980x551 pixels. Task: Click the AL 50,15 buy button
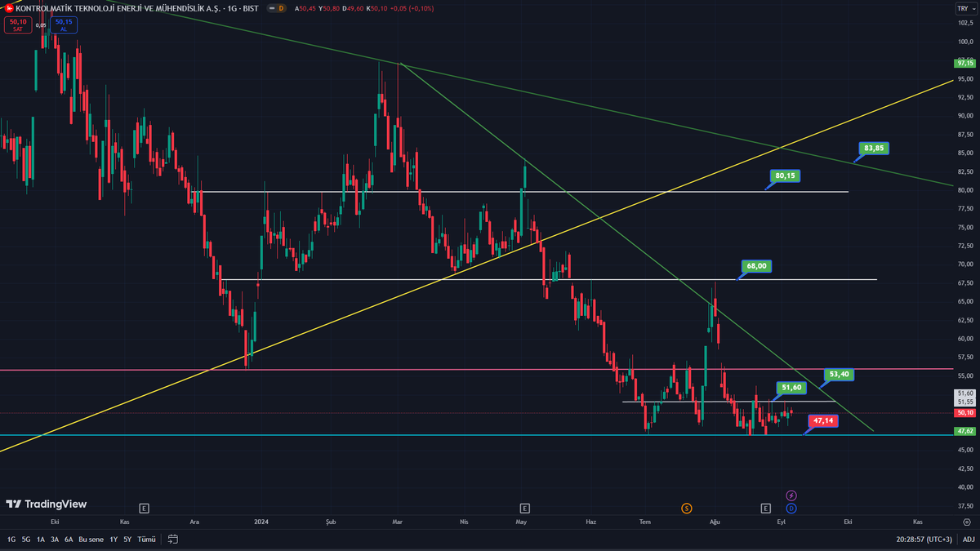pyautogui.click(x=64, y=25)
